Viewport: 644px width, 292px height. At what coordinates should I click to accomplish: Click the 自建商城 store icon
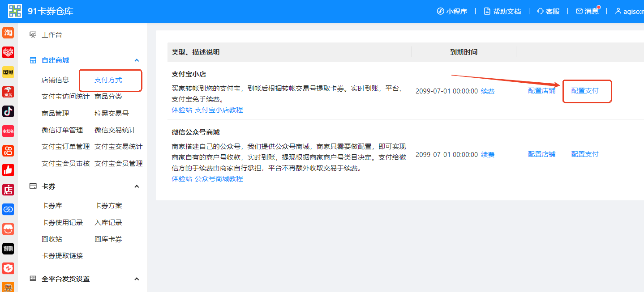click(x=33, y=60)
